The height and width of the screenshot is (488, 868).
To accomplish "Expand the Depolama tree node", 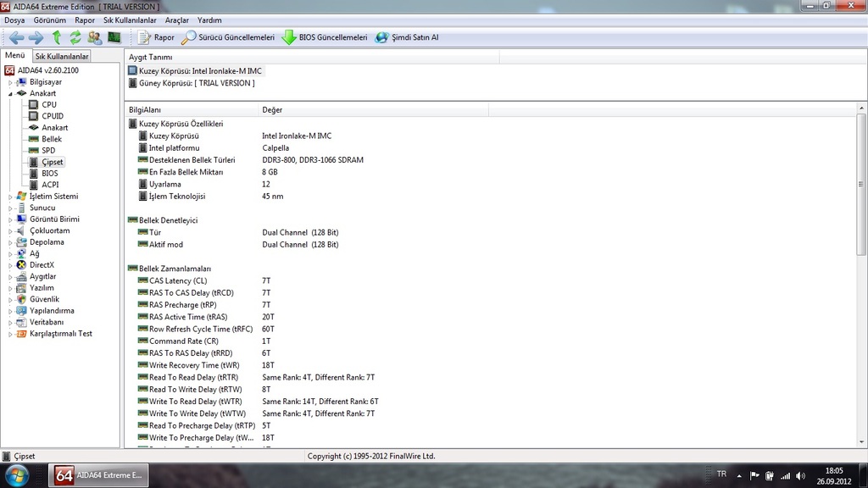I will (x=10, y=242).
